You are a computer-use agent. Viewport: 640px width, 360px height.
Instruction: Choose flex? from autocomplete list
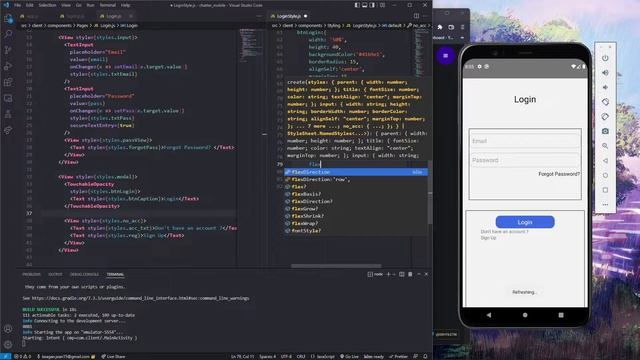(356, 187)
